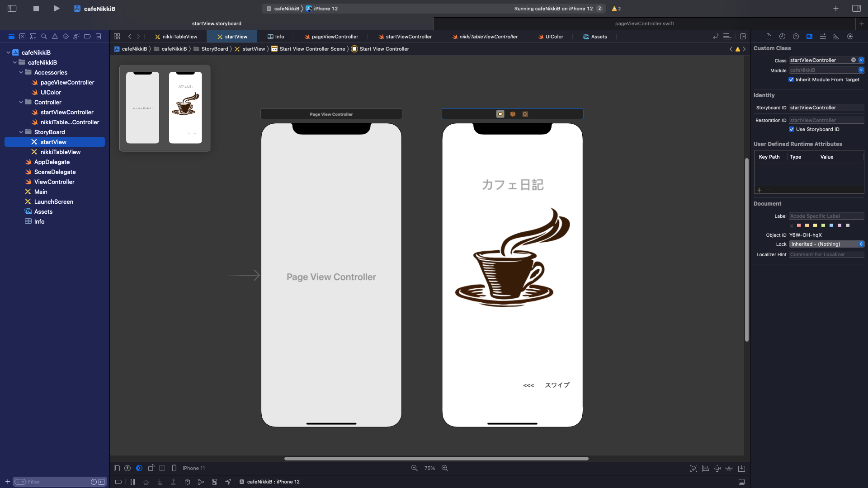
Task: Collapse the Controller folder
Action: pyautogui.click(x=21, y=102)
